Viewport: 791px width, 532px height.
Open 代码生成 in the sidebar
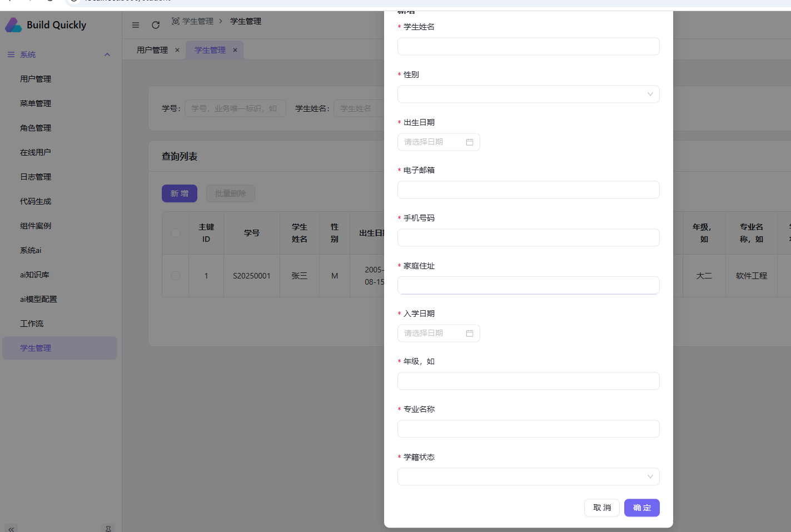click(36, 201)
